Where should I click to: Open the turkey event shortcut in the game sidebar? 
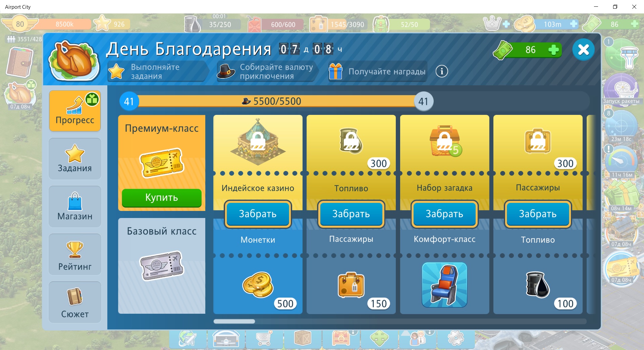[20, 95]
